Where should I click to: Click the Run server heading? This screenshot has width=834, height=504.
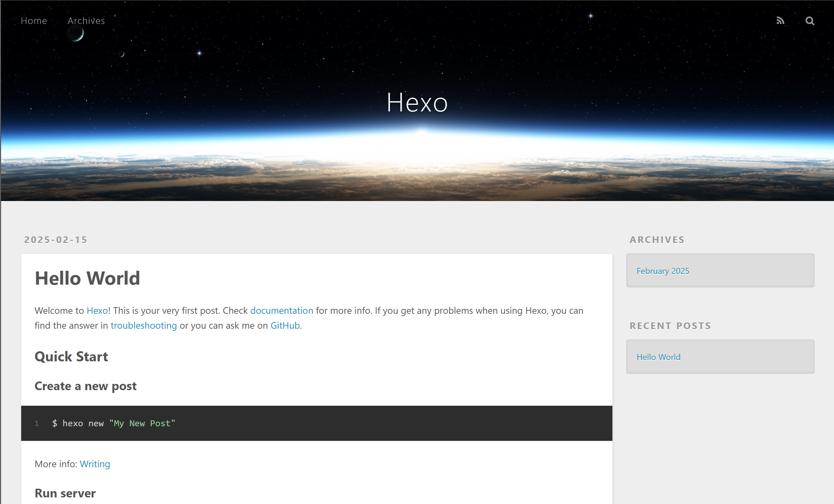[x=65, y=493]
